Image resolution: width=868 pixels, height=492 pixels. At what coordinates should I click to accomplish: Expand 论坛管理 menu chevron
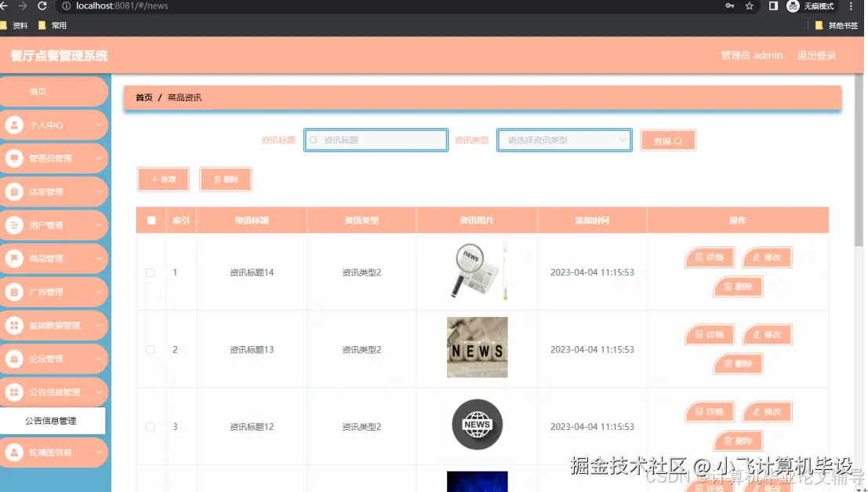click(x=98, y=359)
